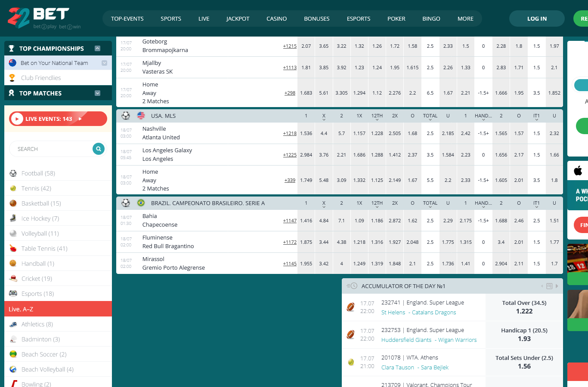The width and height of the screenshot is (588, 387).
Task: Open the BINGO menu item
Action: [431, 18]
